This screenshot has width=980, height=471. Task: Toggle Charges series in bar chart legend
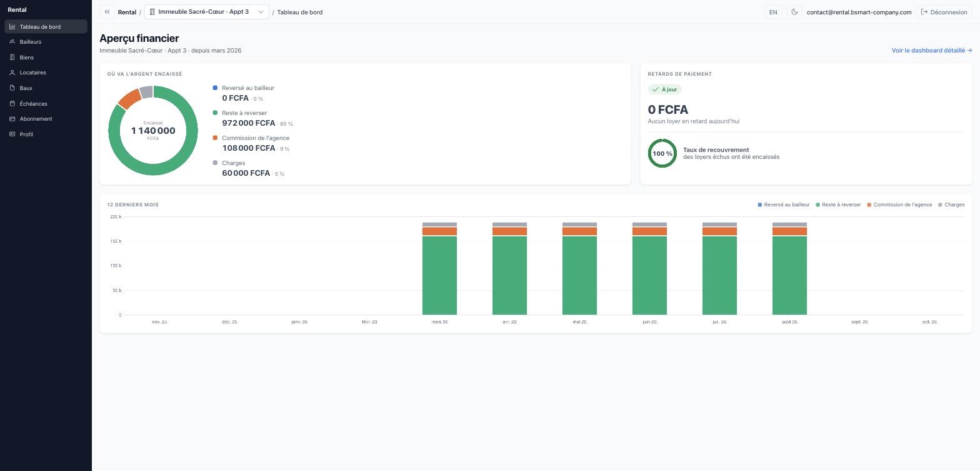pyautogui.click(x=951, y=205)
